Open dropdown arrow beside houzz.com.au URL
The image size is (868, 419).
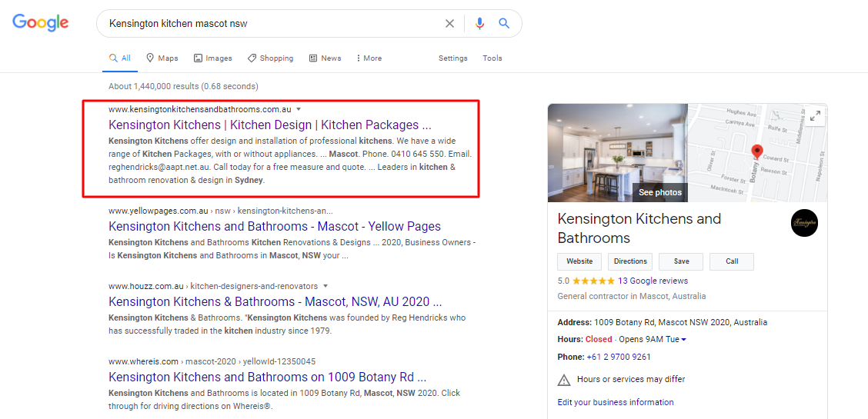pos(325,286)
